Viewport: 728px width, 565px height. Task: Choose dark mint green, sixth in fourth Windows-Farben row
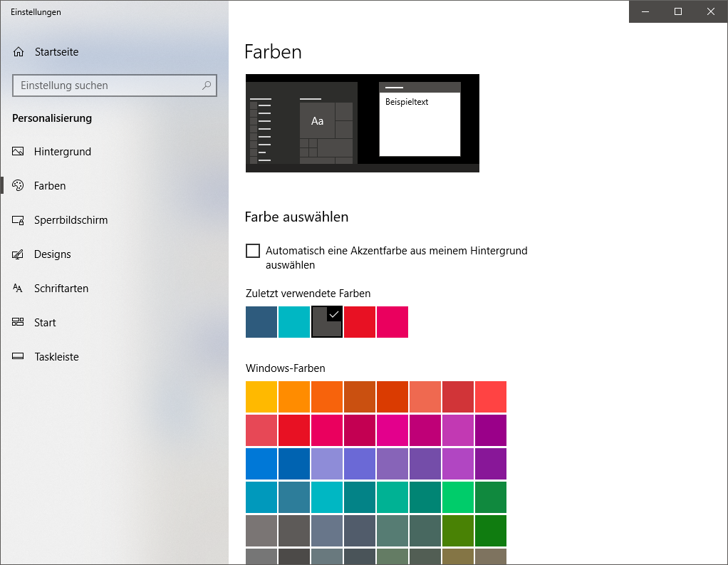click(x=425, y=497)
